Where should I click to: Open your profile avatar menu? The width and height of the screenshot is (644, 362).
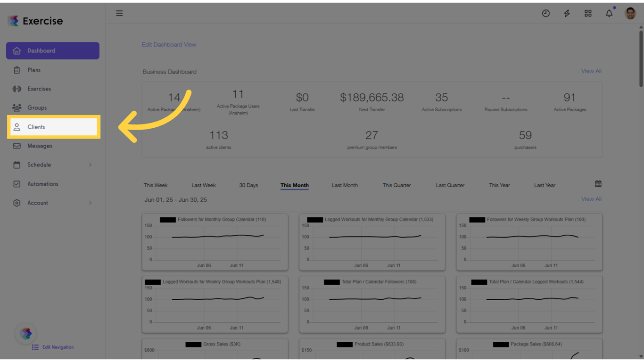tap(630, 13)
